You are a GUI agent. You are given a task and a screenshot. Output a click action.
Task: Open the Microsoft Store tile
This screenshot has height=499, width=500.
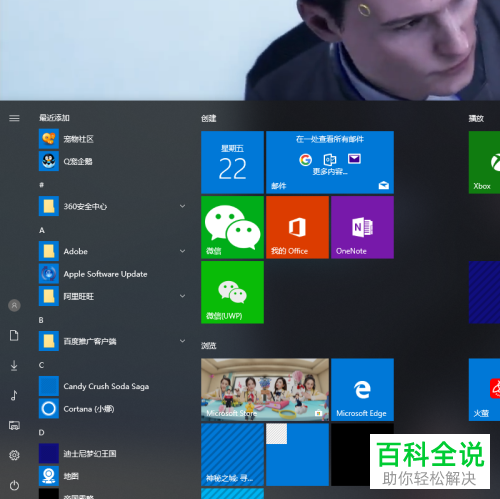[x=265, y=390]
